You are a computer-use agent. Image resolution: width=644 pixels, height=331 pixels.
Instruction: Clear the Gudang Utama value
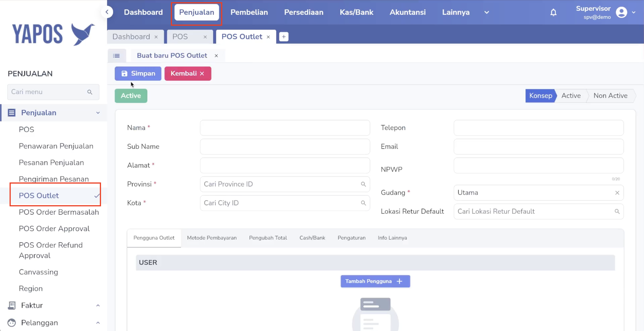(617, 193)
